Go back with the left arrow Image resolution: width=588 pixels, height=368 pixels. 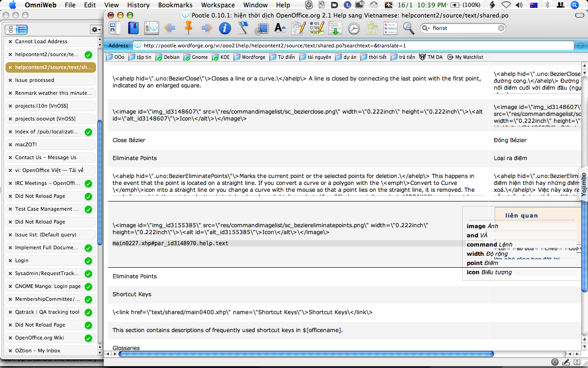170,28
